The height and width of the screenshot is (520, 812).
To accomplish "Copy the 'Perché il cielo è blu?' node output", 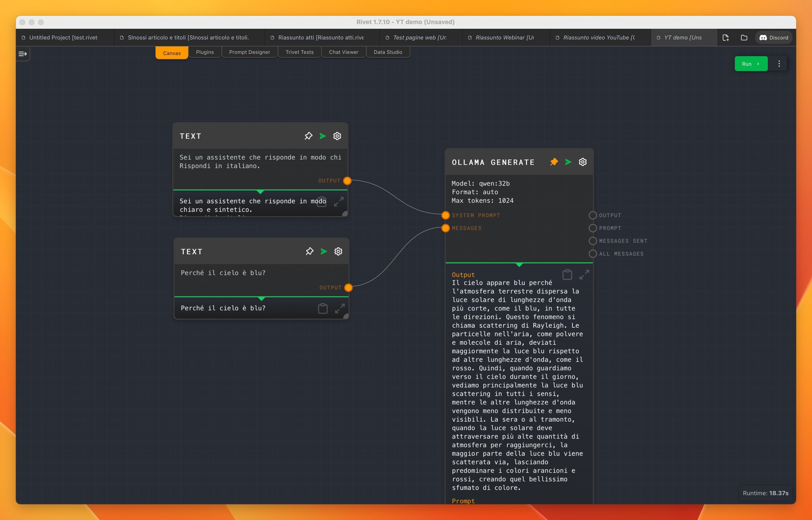I will [323, 308].
